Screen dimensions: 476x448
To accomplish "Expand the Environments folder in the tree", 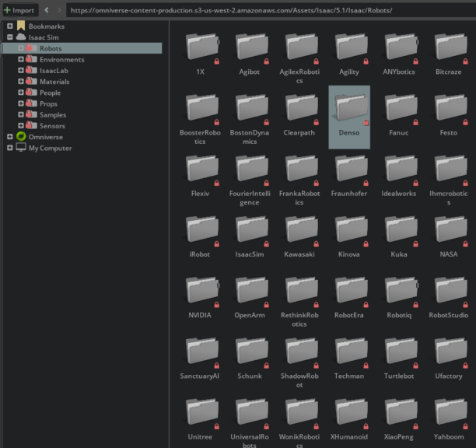I will (x=21, y=60).
